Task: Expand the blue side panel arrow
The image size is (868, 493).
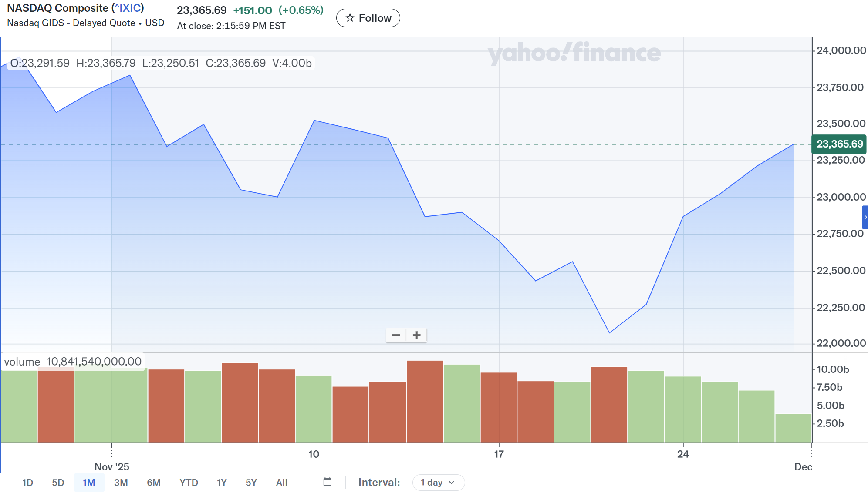Action: pos(865,217)
